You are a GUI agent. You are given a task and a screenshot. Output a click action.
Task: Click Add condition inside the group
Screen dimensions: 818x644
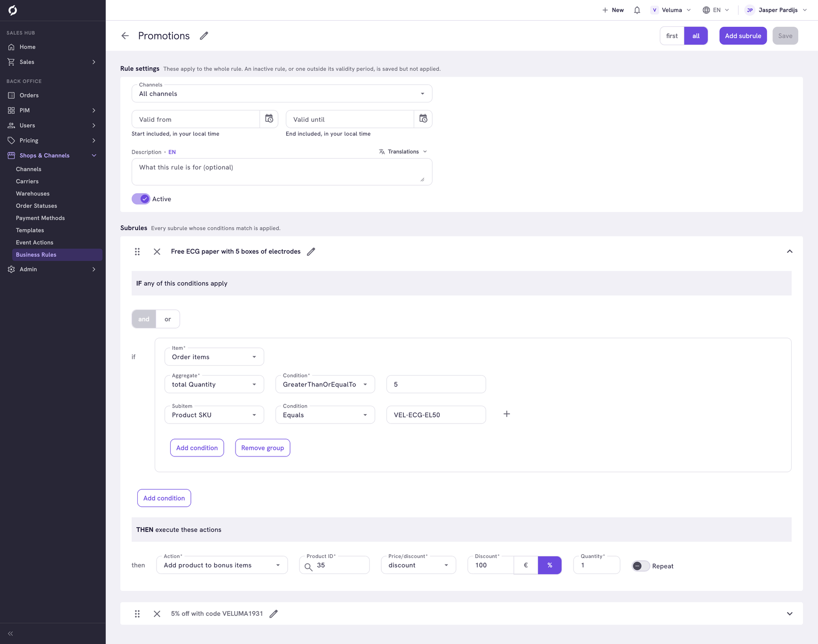click(x=197, y=448)
